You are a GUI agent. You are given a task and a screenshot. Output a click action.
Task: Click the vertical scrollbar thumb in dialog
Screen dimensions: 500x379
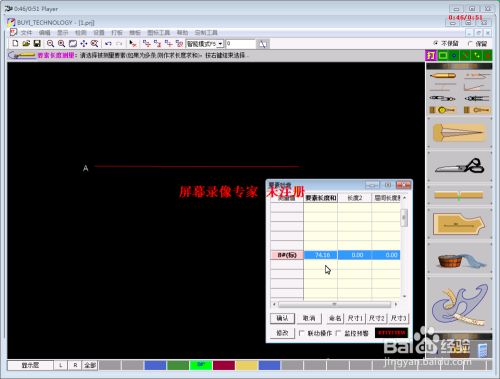pyautogui.click(x=404, y=218)
